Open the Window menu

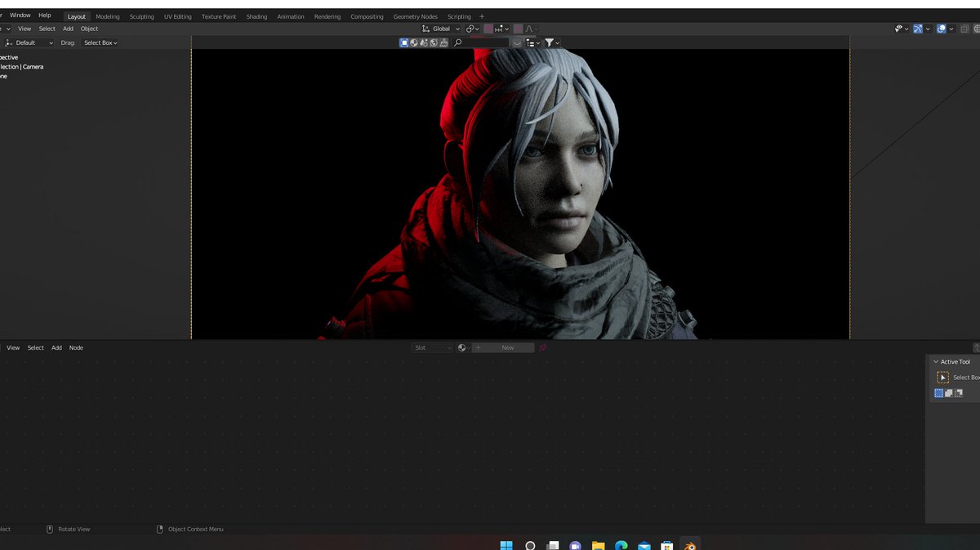[x=20, y=15]
